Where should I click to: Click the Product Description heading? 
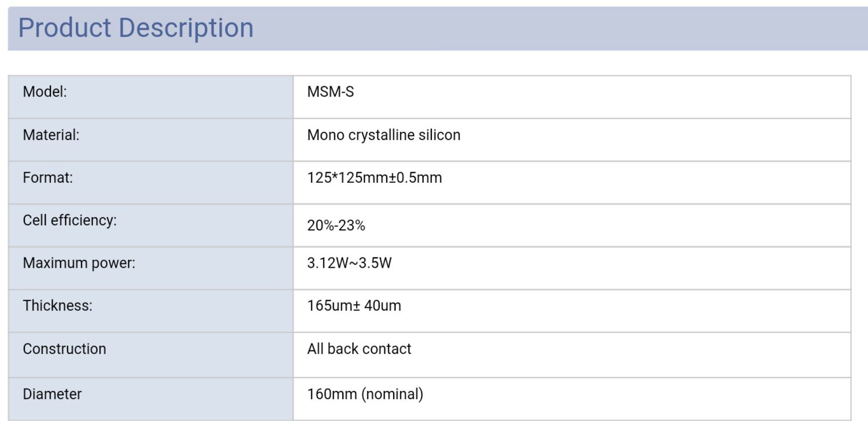136,28
